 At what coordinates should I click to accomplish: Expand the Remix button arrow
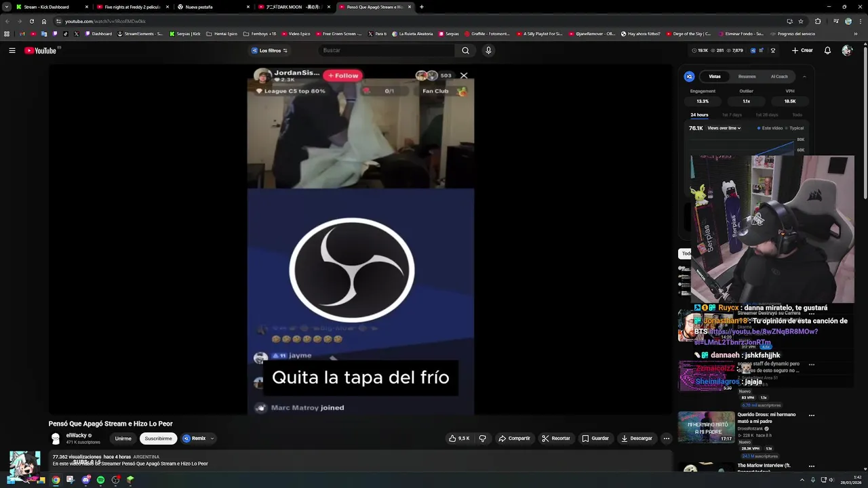coord(212,439)
